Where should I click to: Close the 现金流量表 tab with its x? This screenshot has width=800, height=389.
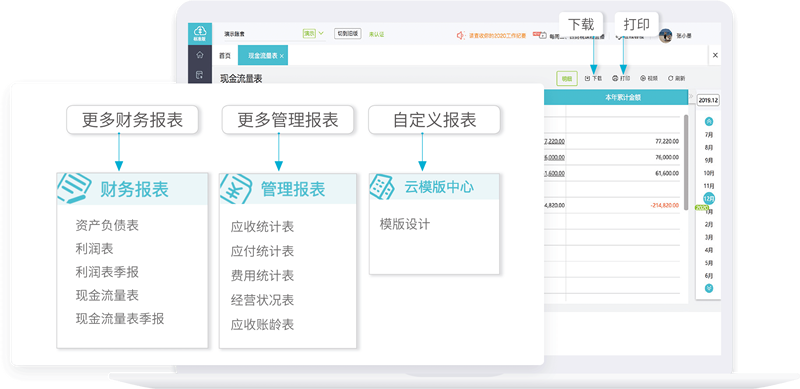[282, 56]
